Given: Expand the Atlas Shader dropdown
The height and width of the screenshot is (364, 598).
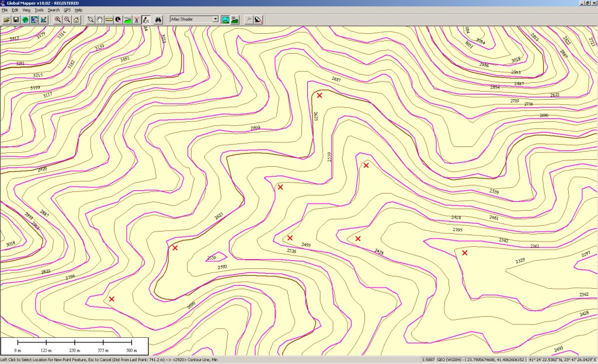Looking at the screenshot, I should pos(215,19).
